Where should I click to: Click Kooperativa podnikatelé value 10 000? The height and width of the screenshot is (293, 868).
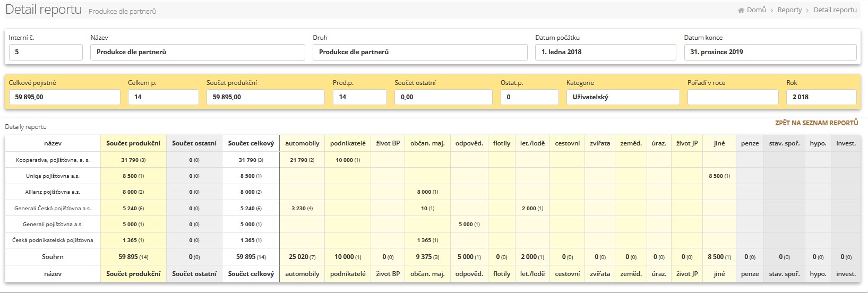pos(348,160)
